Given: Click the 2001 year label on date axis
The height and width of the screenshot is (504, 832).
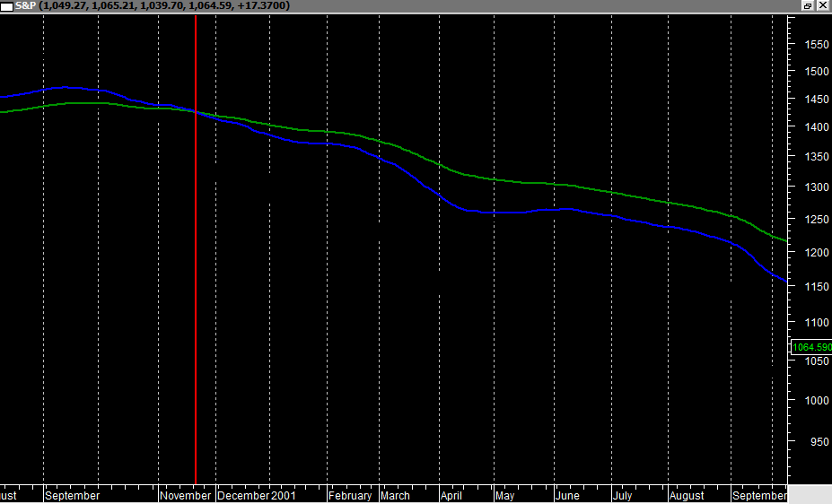Looking at the screenshot, I should point(284,496).
